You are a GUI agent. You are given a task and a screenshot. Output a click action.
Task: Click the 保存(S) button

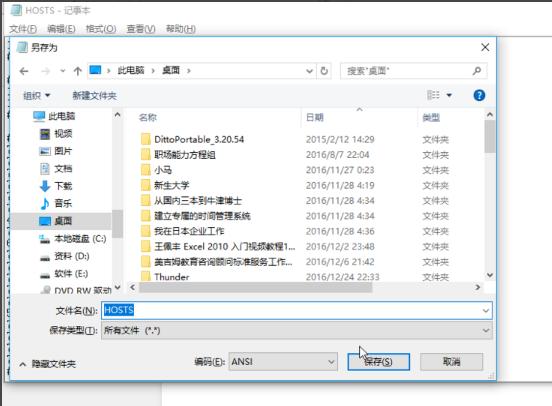[378, 362]
